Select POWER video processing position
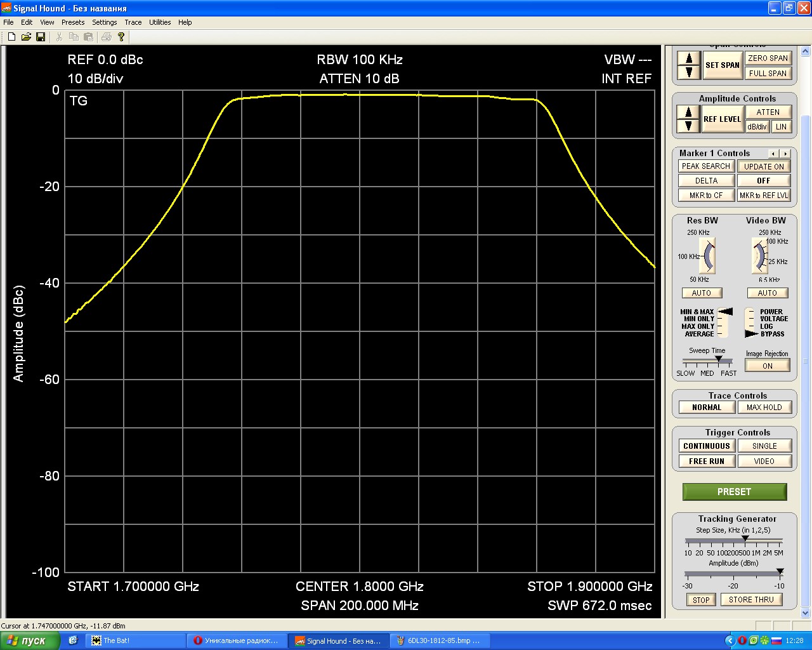This screenshot has width=812, height=650. pyautogui.click(x=771, y=312)
